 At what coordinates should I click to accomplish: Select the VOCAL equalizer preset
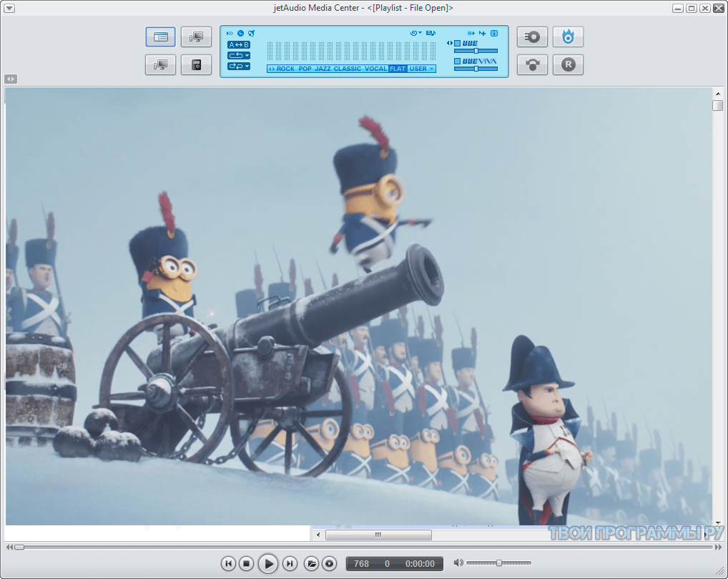[x=375, y=69]
